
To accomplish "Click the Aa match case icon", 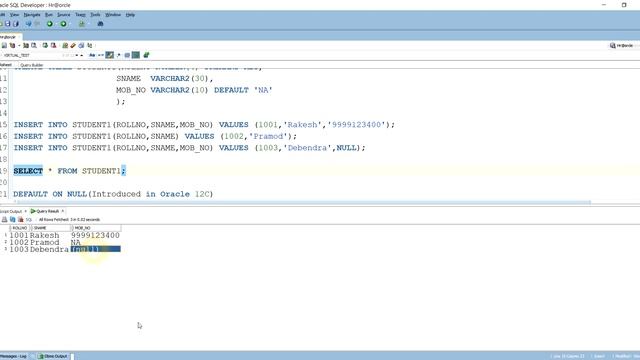I will [x=92, y=55].
